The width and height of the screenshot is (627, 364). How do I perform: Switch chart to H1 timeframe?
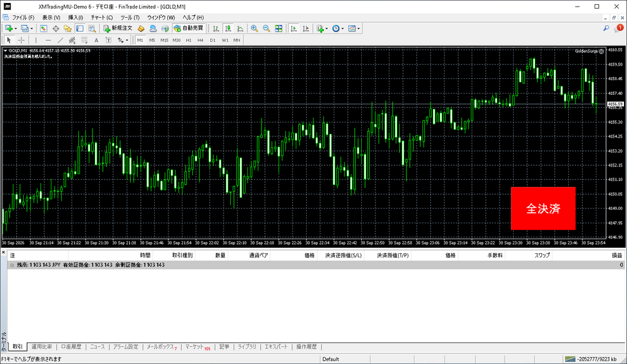coord(189,40)
